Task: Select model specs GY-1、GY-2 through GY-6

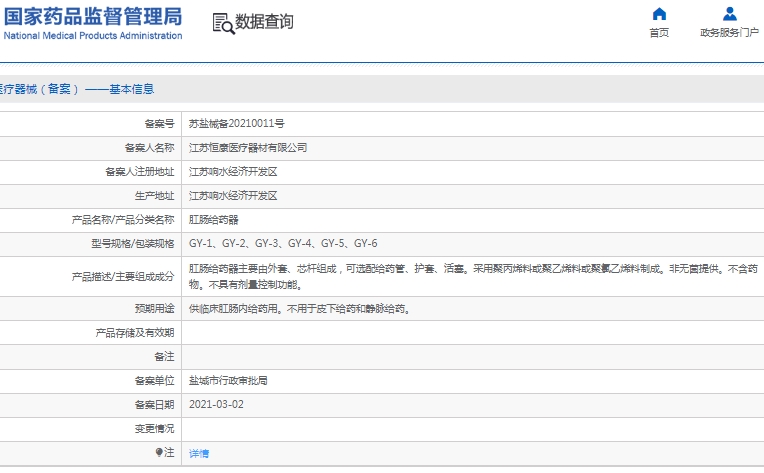Action: [283, 244]
